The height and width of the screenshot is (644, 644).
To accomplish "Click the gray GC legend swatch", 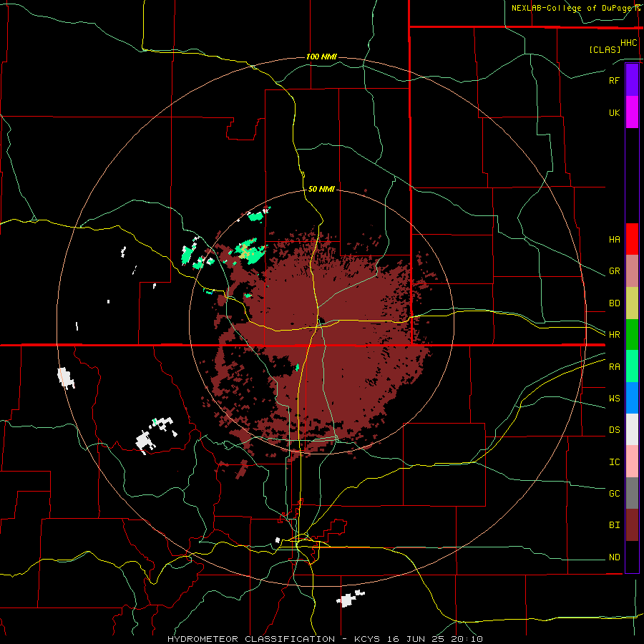I will pos(632,493).
